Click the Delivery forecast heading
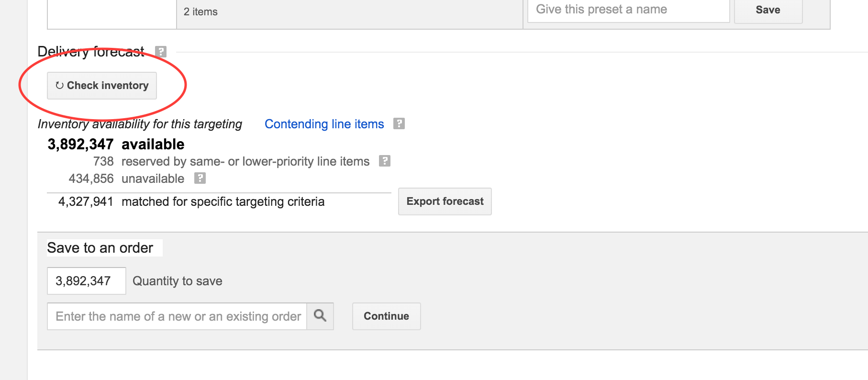 (91, 52)
